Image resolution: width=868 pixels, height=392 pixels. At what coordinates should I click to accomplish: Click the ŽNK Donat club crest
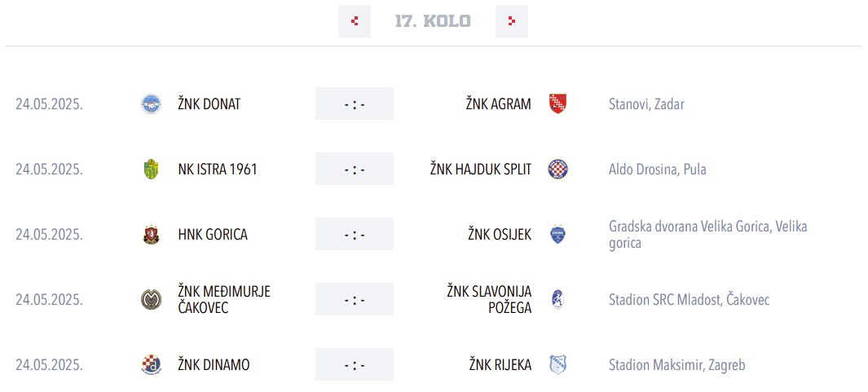152,104
